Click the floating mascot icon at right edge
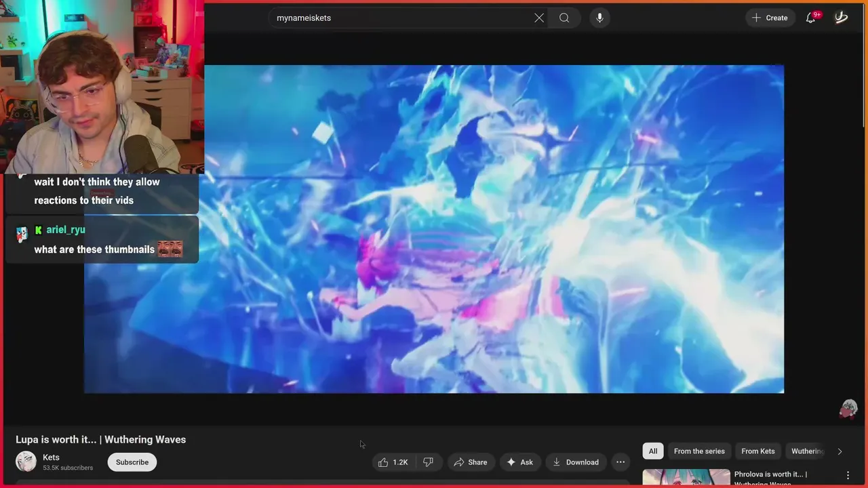The image size is (868, 488). tap(848, 409)
